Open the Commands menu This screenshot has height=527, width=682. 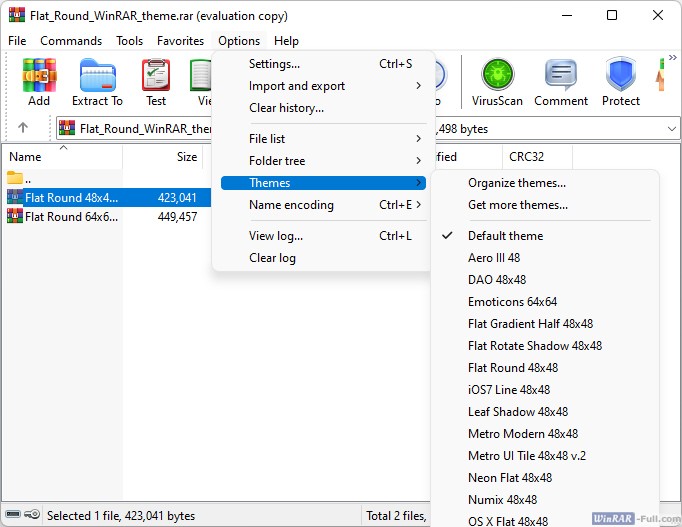[x=71, y=41]
